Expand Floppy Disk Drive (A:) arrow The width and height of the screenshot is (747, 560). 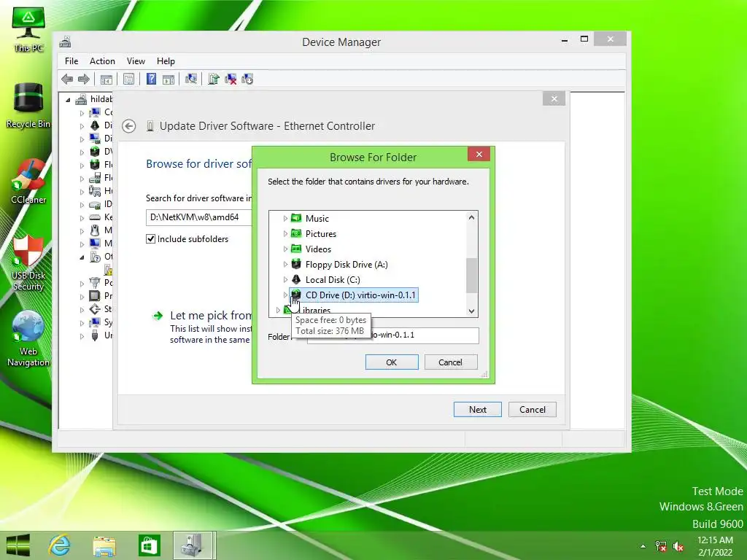285,264
